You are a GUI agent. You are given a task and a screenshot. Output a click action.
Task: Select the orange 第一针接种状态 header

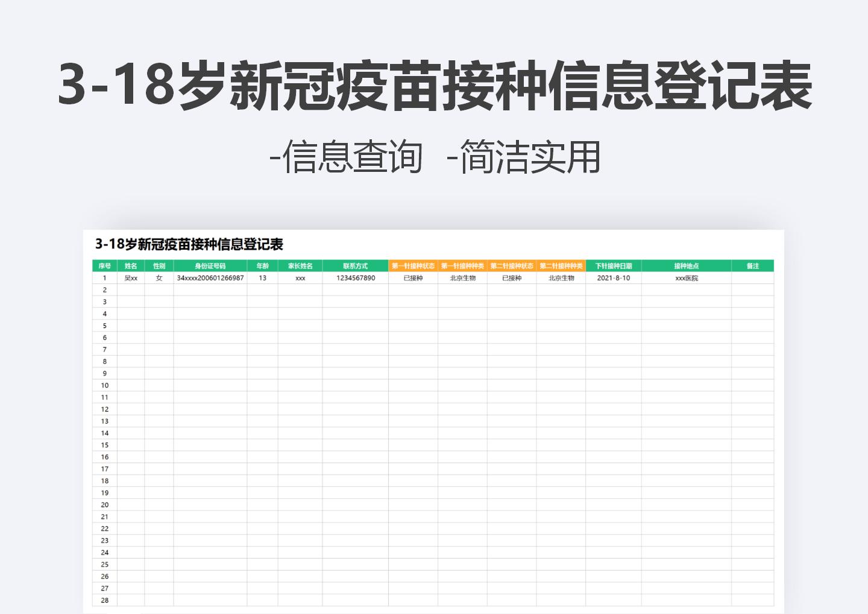tap(413, 265)
